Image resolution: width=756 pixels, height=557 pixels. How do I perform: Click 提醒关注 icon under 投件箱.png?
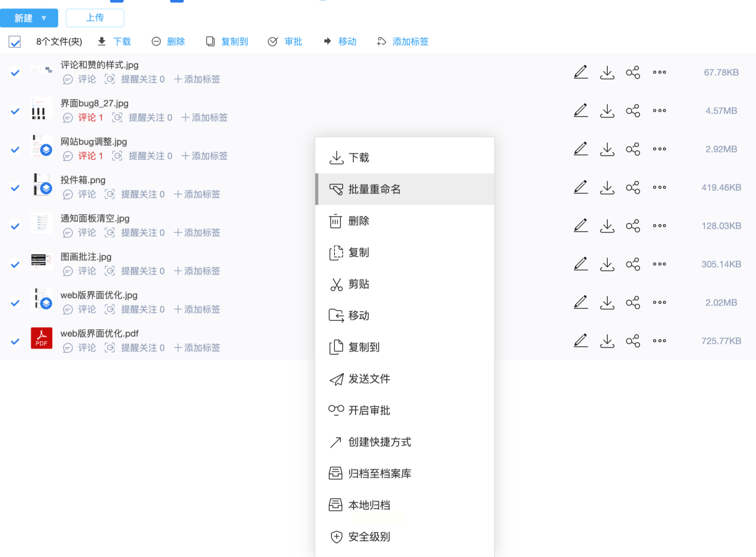pos(109,195)
